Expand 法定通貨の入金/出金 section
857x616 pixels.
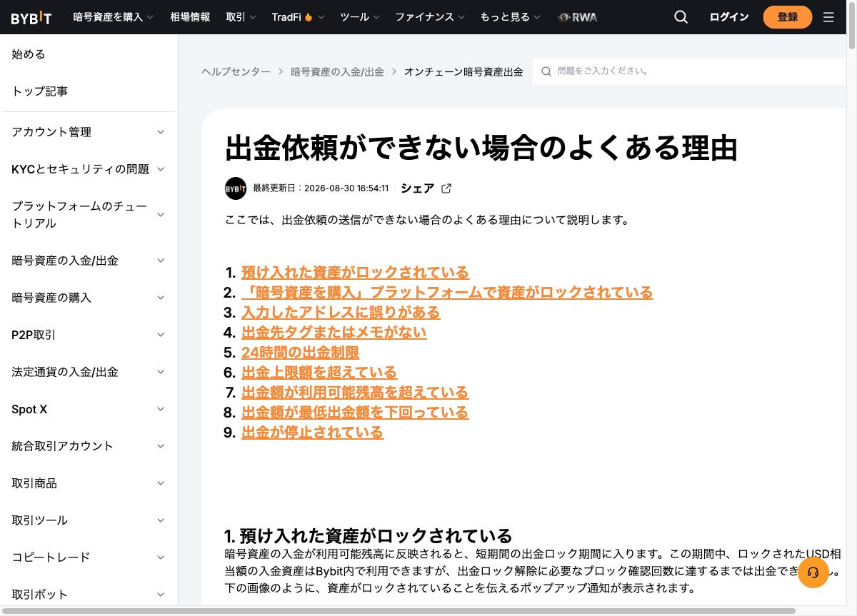coord(89,372)
